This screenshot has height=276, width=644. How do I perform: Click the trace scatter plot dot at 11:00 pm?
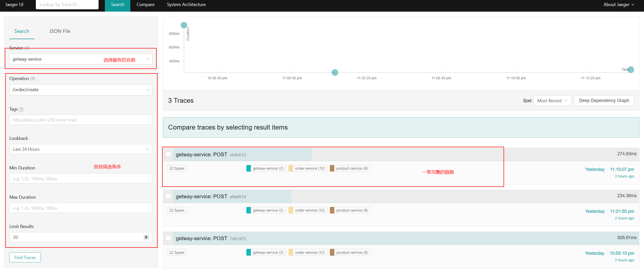coord(335,72)
